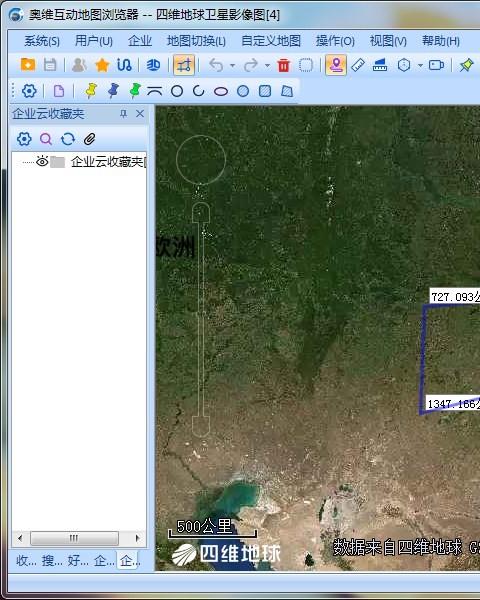
Task: Click the circle shape drawn on map
Action: coord(201,160)
